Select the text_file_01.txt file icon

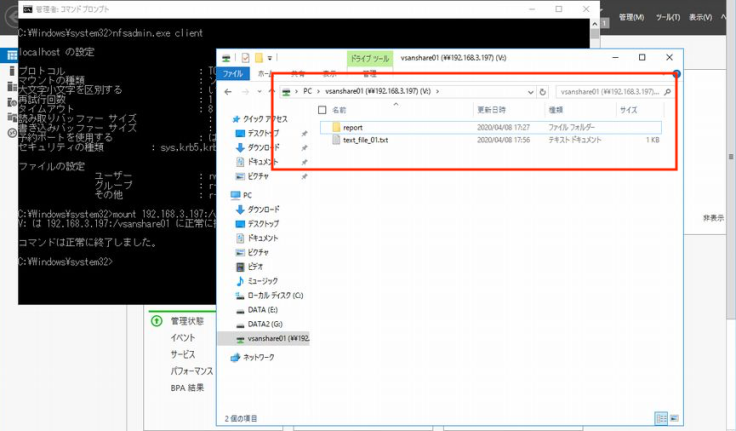[336, 140]
